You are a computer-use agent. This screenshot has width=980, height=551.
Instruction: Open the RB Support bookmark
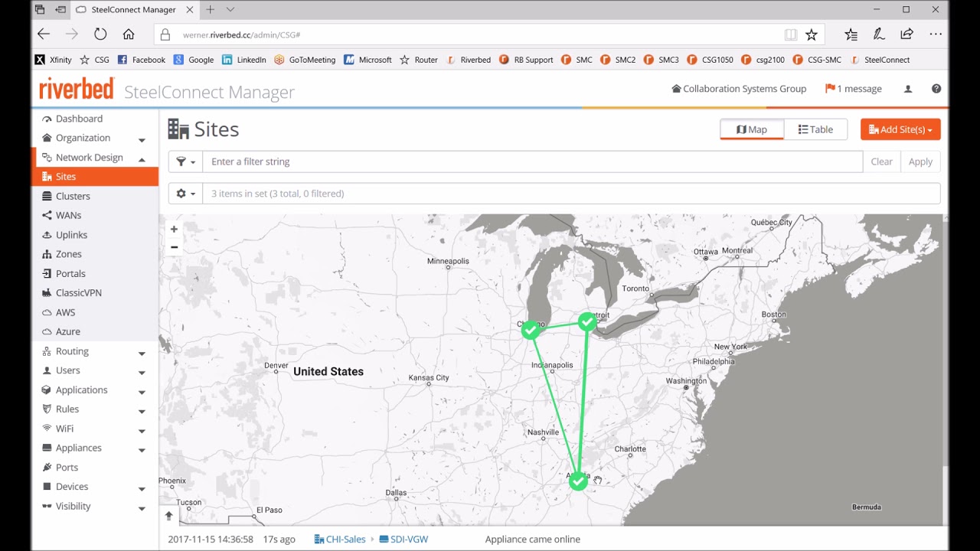[x=526, y=60]
